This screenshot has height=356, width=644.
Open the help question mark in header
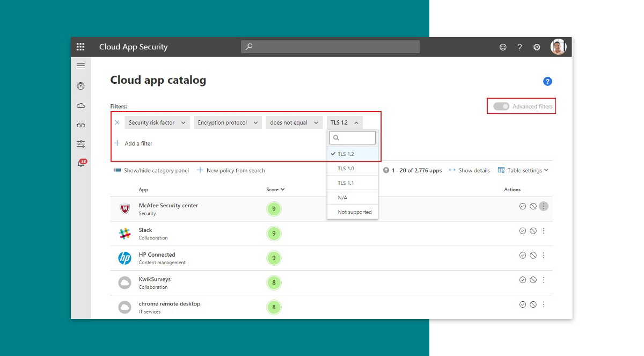point(519,47)
